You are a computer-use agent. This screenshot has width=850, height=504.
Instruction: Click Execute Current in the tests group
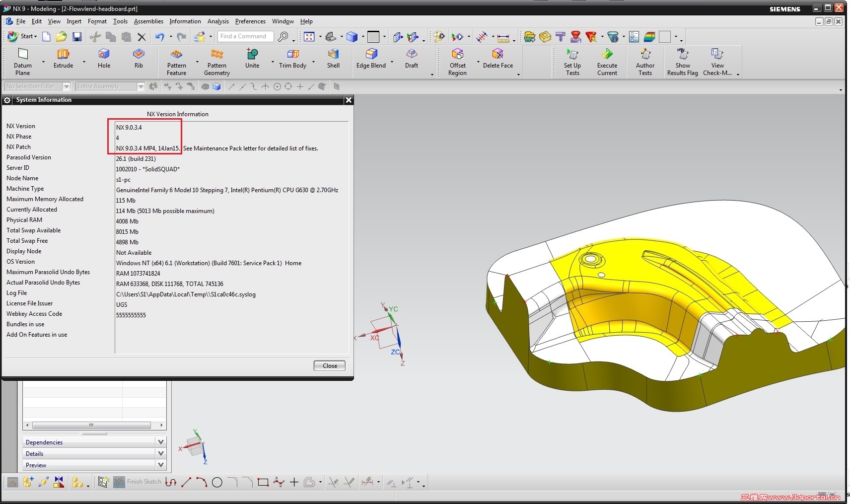tap(607, 60)
